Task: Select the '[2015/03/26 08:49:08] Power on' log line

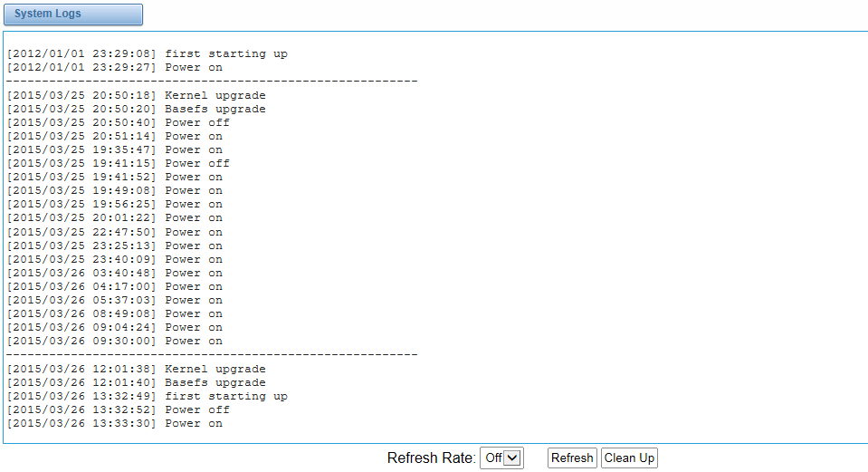Action: tap(115, 313)
